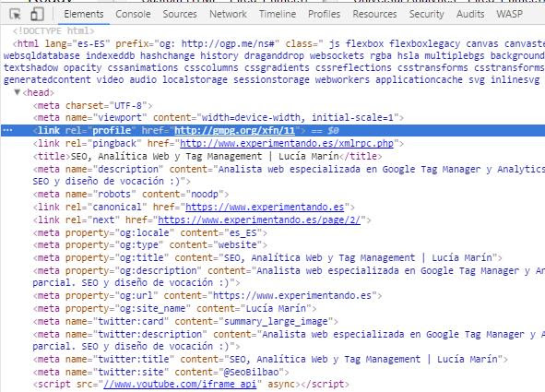Open the Network panel tab

[x=228, y=14]
